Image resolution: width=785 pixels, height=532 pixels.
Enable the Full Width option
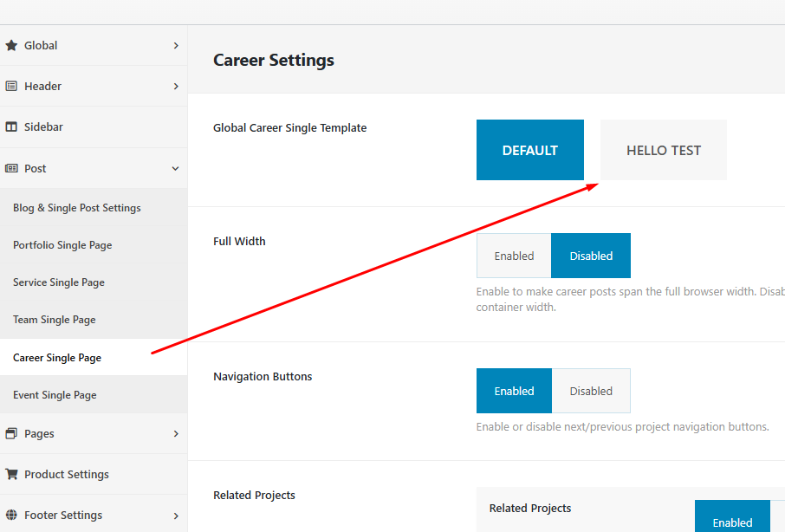[514, 256]
